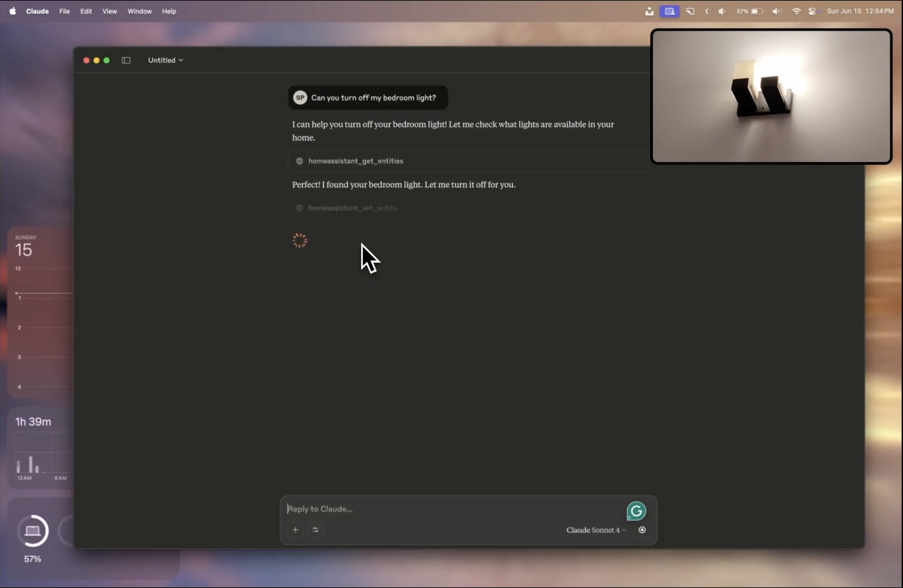This screenshot has width=903, height=588.
Task: Click the yellow minimize window button
Action: click(96, 60)
